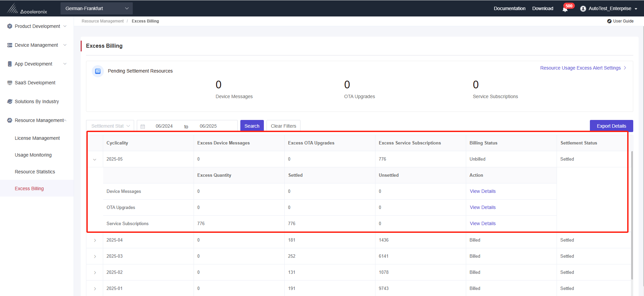This screenshot has height=296, width=644.
Task: Click the Resource Management sidebar icon
Action: click(x=10, y=120)
